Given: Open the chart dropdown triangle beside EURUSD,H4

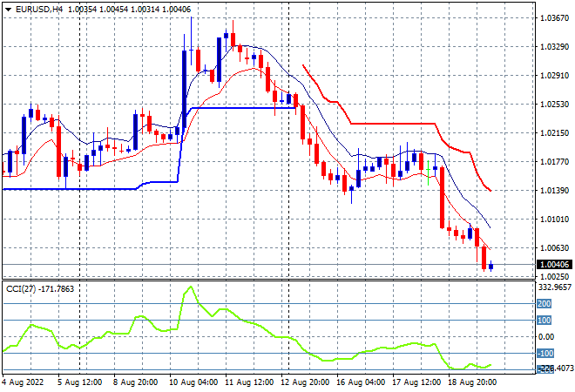Looking at the screenshot, I should click(8, 10).
